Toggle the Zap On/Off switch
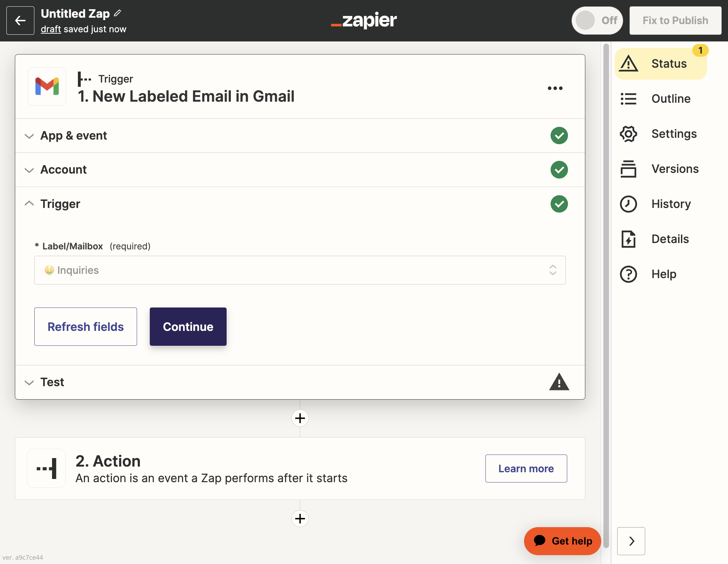Image resolution: width=728 pixels, height=564 pixels. (597, 21)
